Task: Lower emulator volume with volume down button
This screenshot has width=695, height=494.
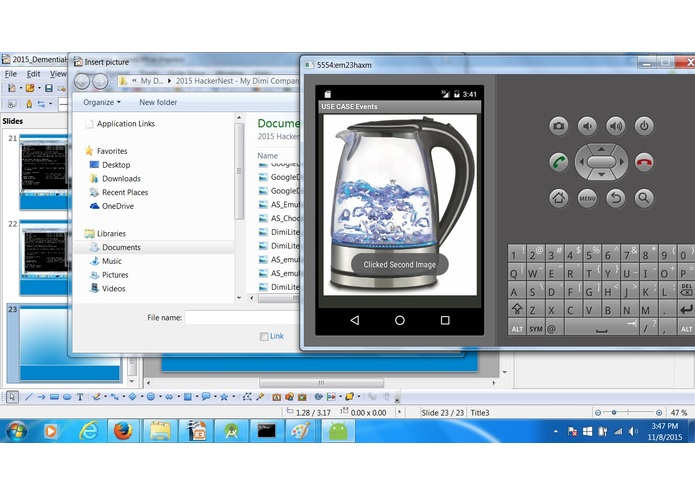Action: click(x=587, y=126)
